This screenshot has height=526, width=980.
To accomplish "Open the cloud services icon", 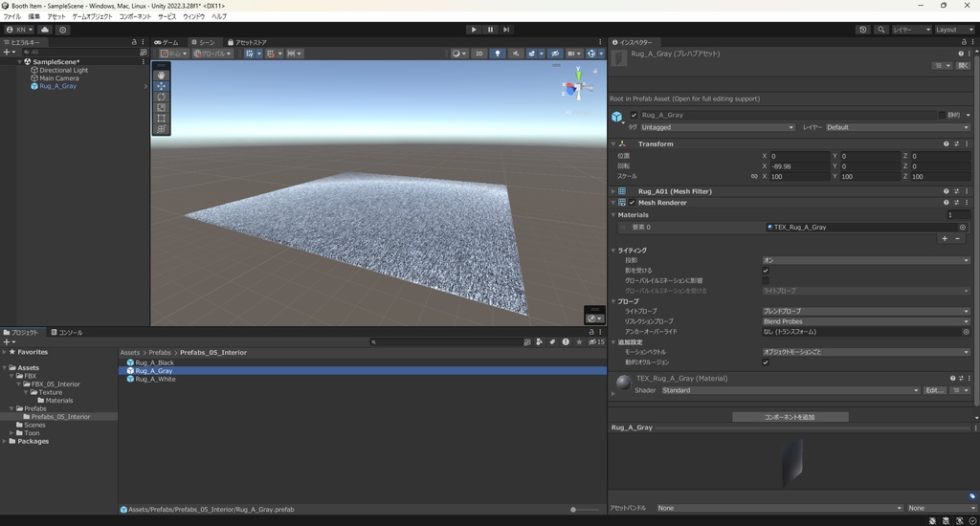I will click(45, 30).
